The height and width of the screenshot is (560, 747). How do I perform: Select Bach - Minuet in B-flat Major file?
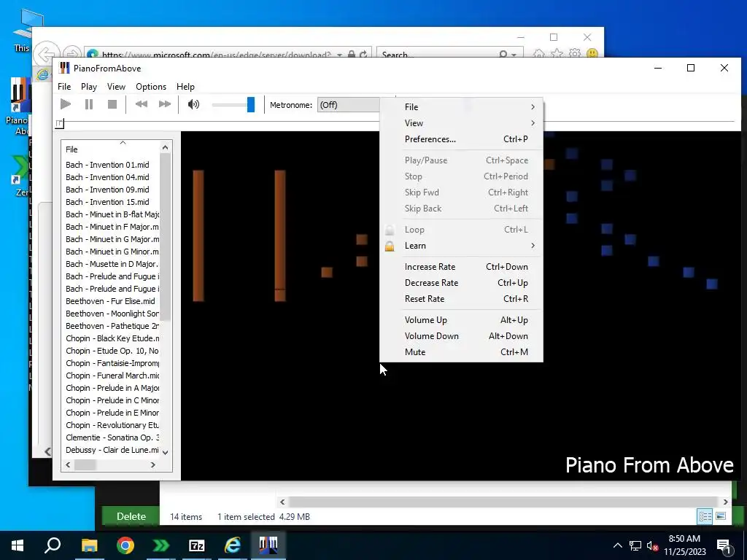(112, 214)
